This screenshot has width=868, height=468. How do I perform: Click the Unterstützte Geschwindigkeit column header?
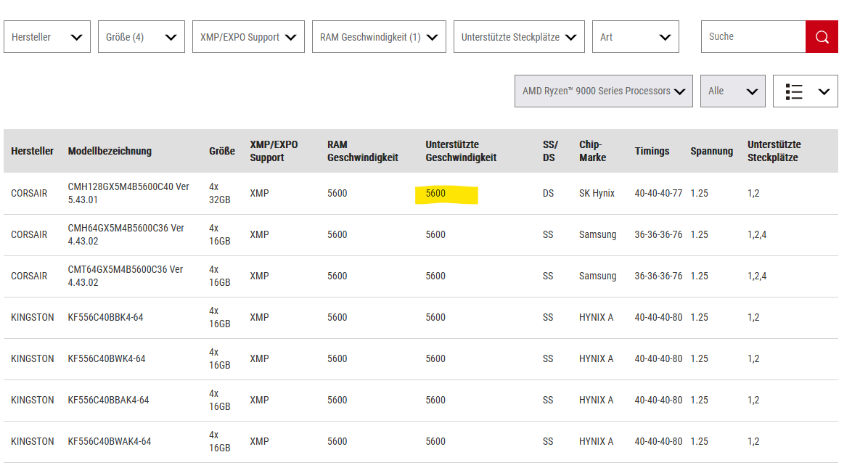click(461, 151)
